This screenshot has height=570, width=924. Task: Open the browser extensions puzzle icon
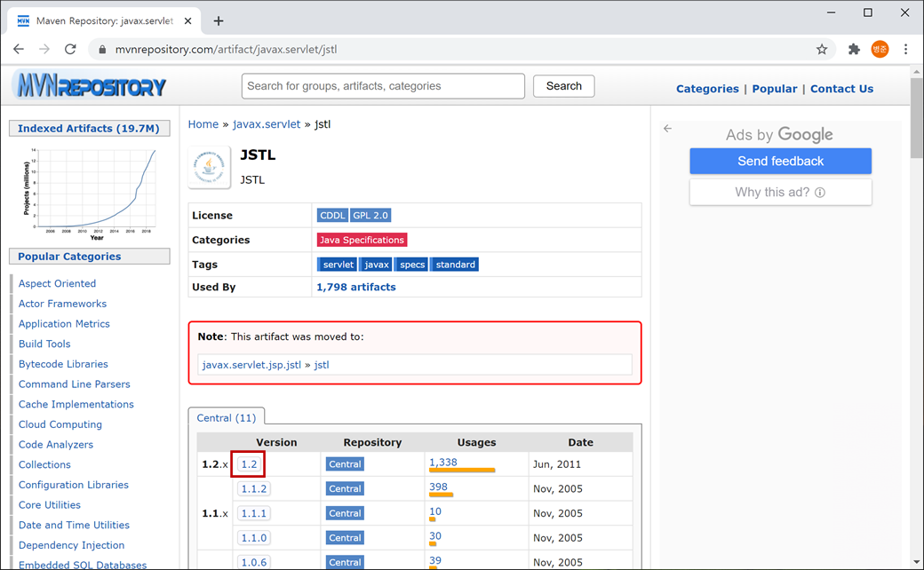coord(854,50)
